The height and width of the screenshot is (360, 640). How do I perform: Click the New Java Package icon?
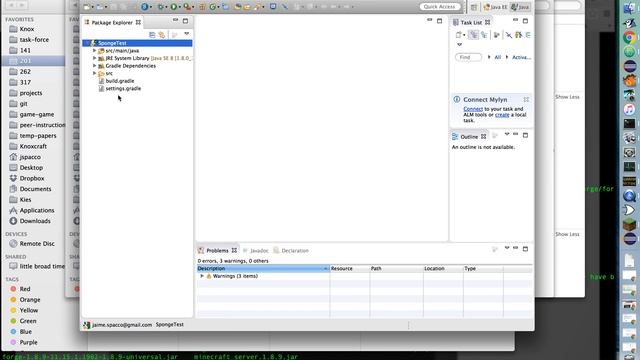pos(202,7)
